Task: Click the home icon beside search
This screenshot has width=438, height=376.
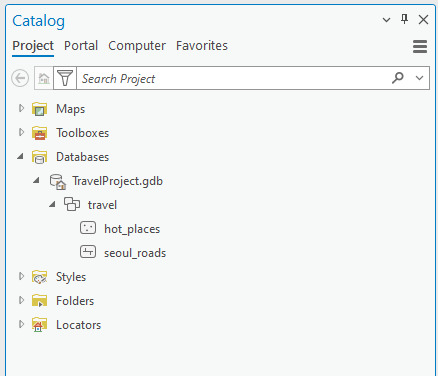Action: coord(44,78)
